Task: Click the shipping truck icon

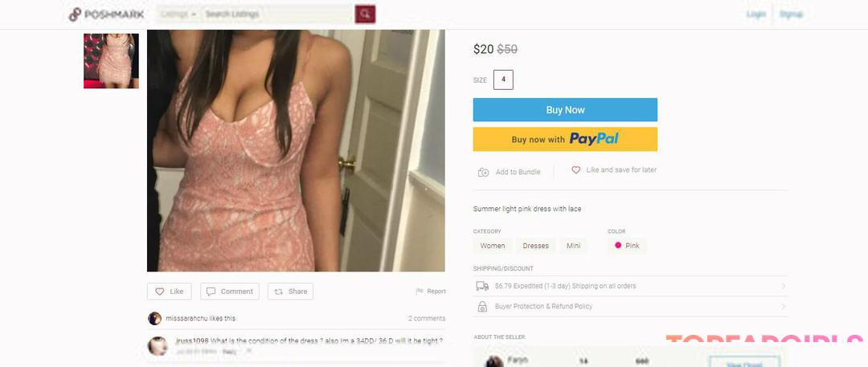Action: (x=482, y=286)
